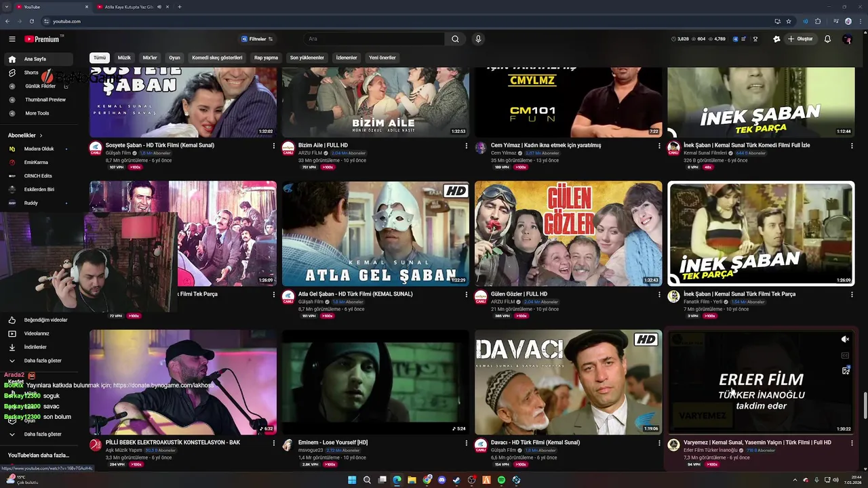Toggle the Filtreler extension button
The image size is (868, 488).
pos(258,39)
